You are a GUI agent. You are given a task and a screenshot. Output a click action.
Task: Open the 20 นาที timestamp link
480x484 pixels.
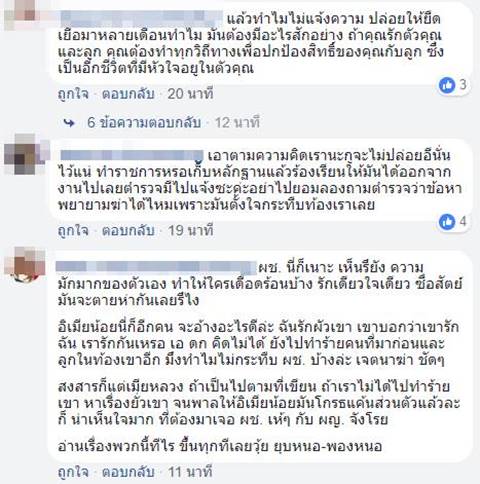pyautogui.click(x=190, y=94)
